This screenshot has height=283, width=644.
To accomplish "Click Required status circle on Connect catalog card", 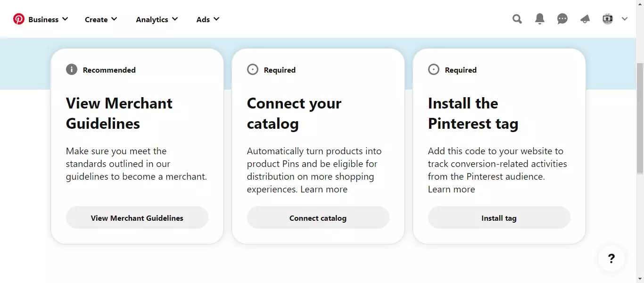I will coord(253,70).
